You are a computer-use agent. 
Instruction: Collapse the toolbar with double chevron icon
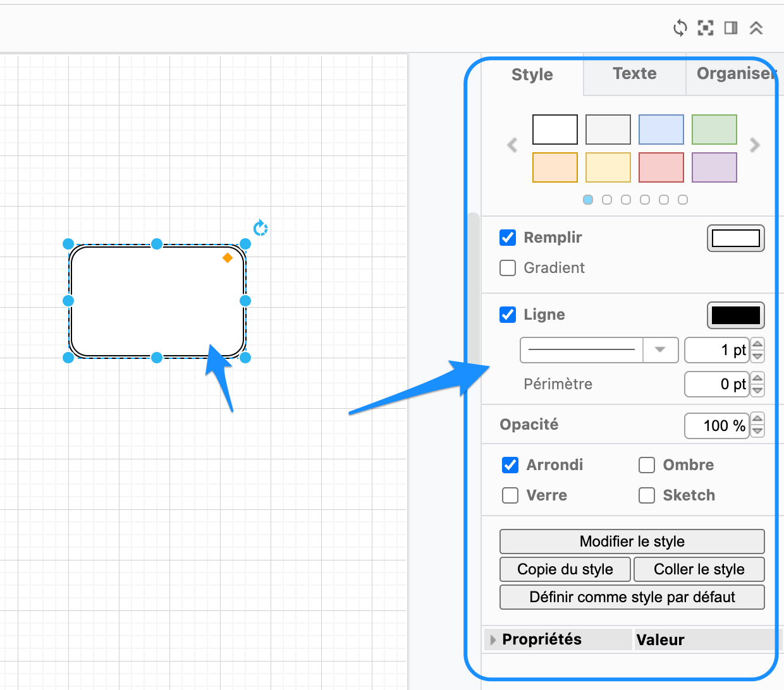(x=756, y=28)
